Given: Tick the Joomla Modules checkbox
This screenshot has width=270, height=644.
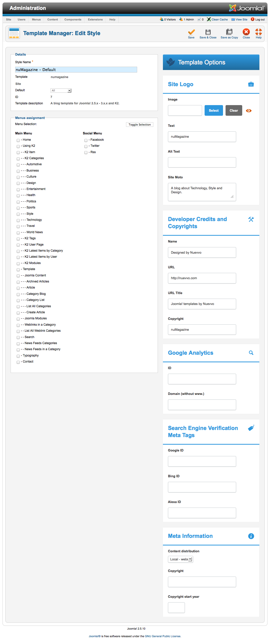Looking at the screenshot, I should 18,319.
